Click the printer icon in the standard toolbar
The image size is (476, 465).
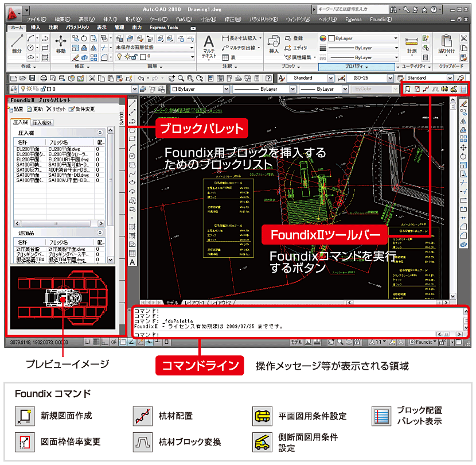[44, 78]
